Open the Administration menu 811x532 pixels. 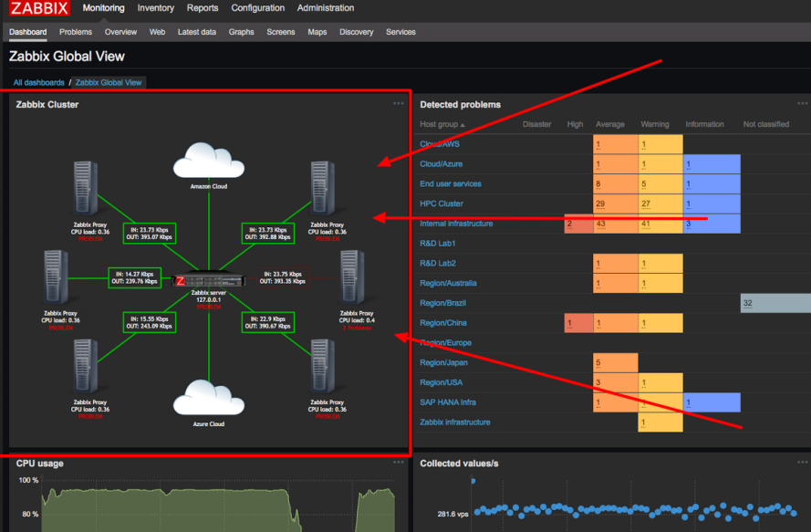[326, 8]
